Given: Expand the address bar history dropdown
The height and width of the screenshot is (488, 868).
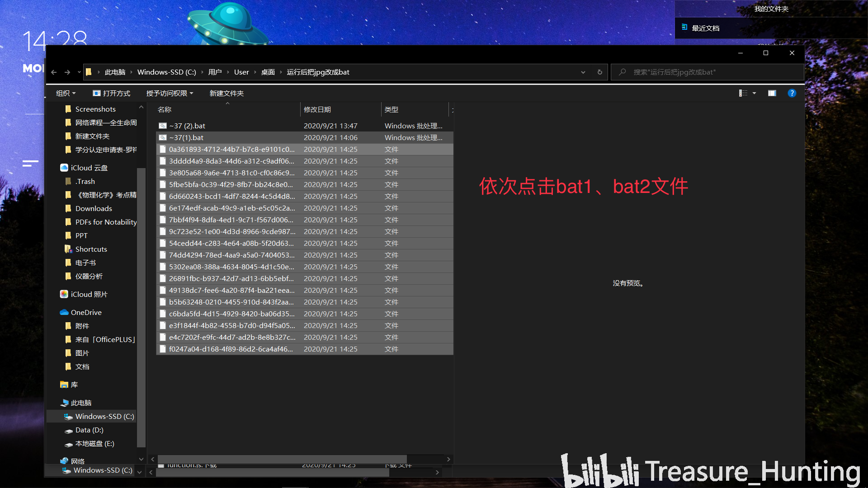Looking at the screenshot, I should click(583, 72).
